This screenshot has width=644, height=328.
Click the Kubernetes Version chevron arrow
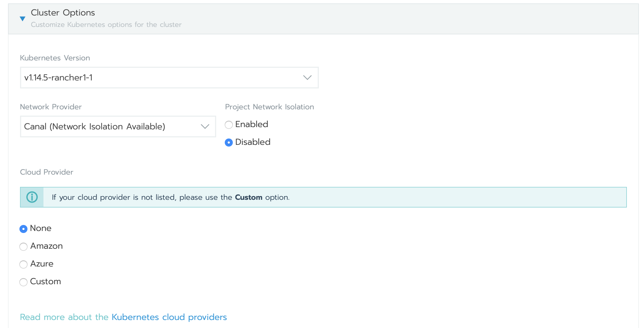tap(307, 78)
